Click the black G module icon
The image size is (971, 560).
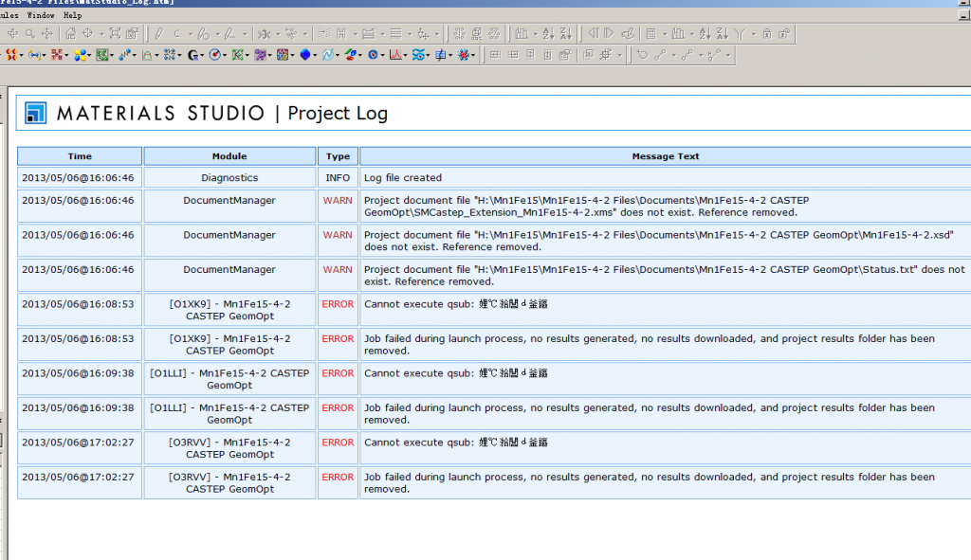click(192, 55)
